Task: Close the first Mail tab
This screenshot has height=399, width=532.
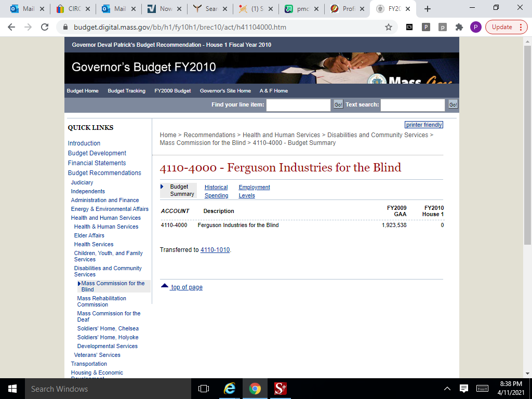Action: click(x=42, y=9)
